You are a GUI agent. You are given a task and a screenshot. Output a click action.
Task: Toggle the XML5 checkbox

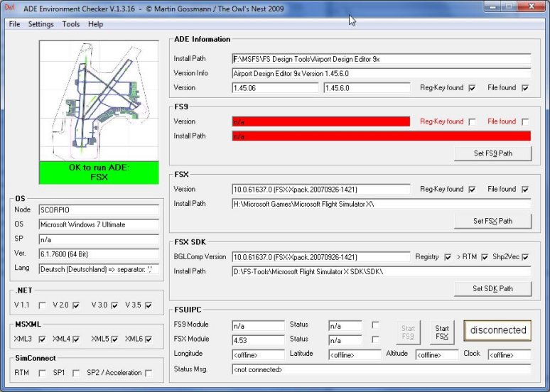click(x=114, y=339)
